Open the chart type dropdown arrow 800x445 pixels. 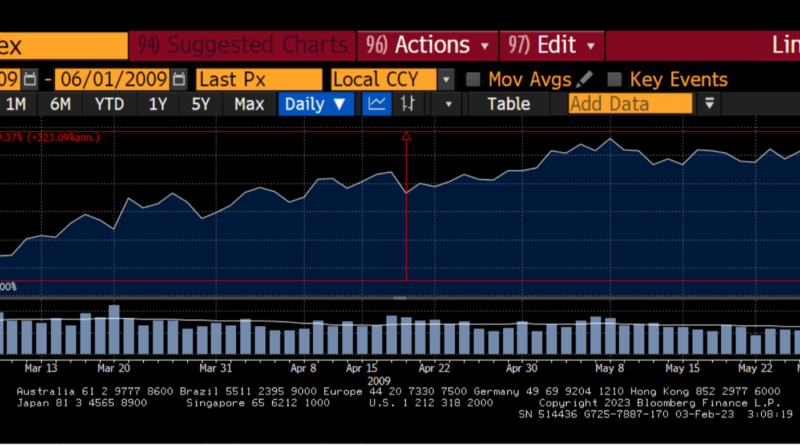click(x=449, y=104)
